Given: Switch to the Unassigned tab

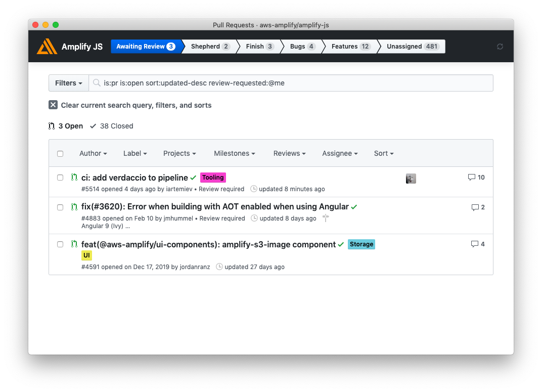Looking at the screenshot, I should coord(413,47).
